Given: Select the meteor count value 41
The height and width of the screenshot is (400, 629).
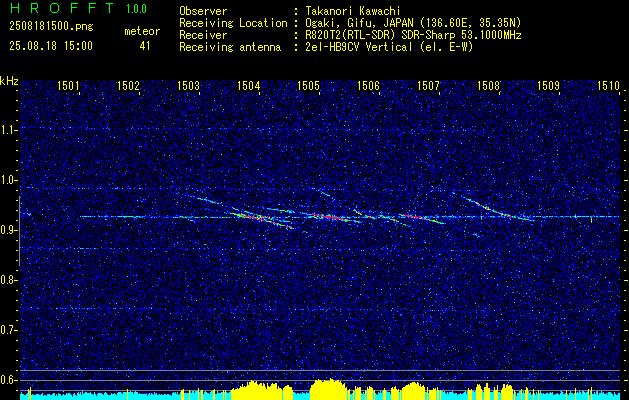Looking at the screenshot, I should (145, 46).
